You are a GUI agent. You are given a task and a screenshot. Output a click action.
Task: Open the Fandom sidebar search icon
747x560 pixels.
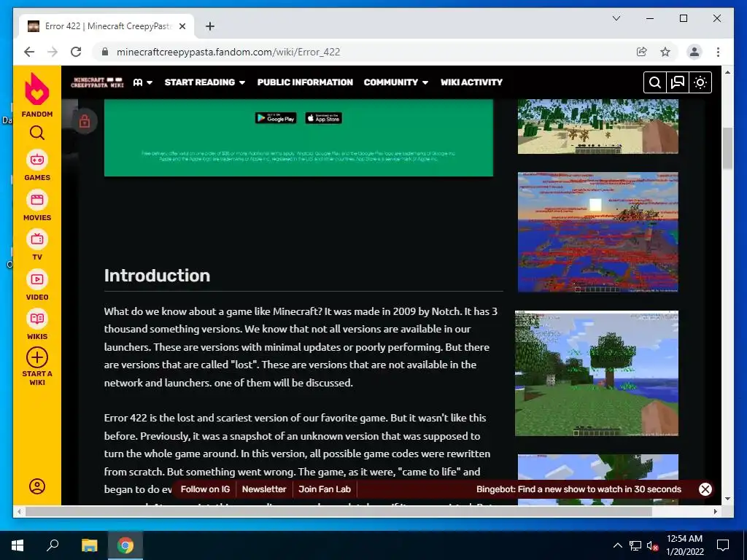pos(37,133)
